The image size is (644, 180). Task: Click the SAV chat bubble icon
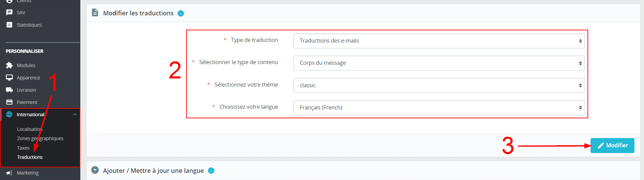[9, 13]
